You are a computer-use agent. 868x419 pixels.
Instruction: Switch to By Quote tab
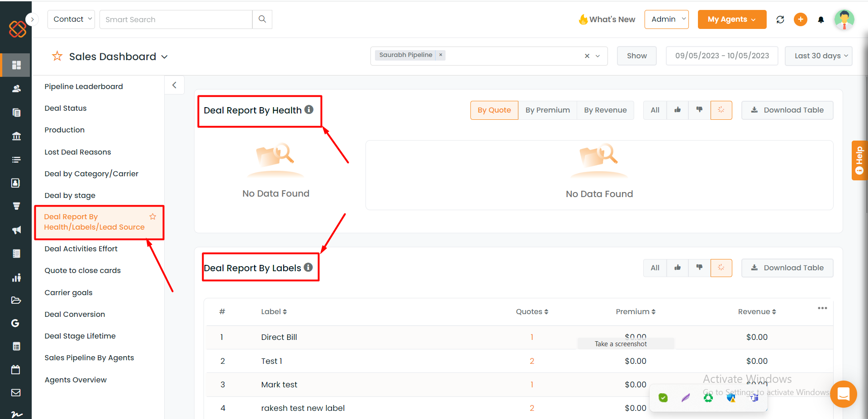[x=494, y=110]
